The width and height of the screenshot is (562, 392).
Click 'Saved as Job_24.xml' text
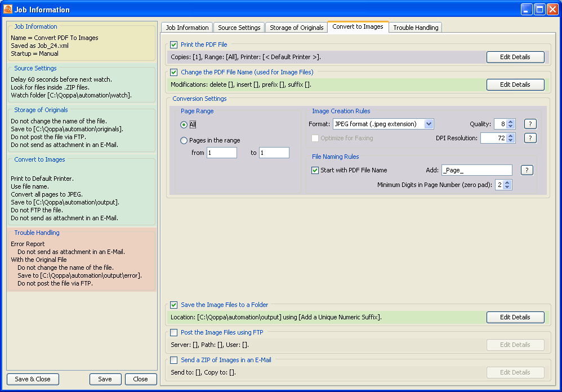pyautogui.click(x=39, y=46)
